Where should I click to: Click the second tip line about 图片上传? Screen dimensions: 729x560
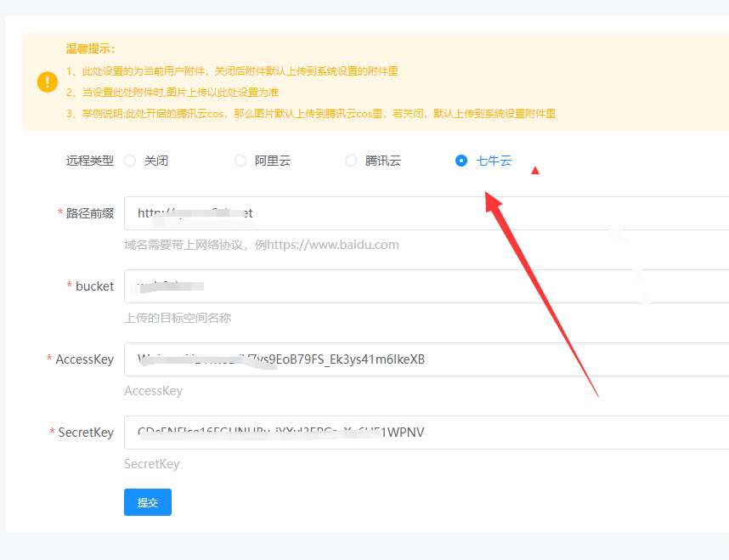click(x=172, y=93)
